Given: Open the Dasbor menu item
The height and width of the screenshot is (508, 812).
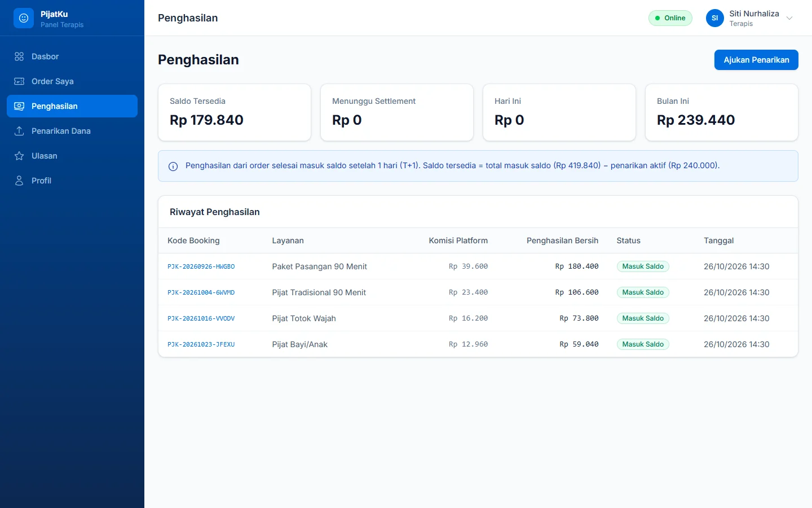Looking at the screenshot, I should click(72, 56).
